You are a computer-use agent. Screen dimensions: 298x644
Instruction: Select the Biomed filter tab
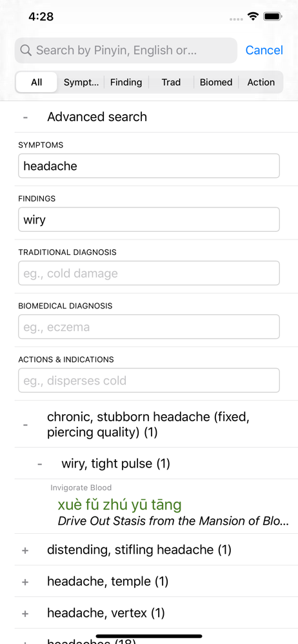coord(216,82)
